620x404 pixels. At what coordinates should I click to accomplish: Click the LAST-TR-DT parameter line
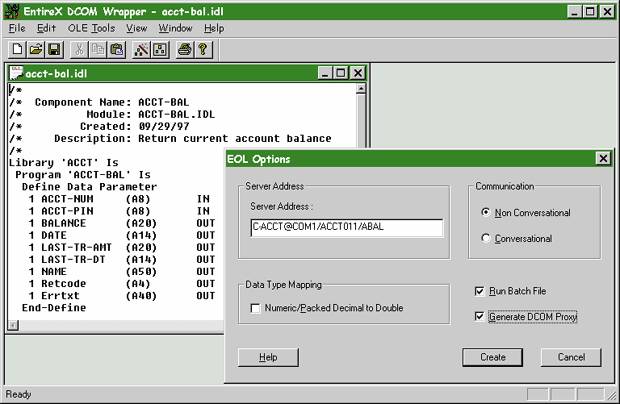point(122,260)
